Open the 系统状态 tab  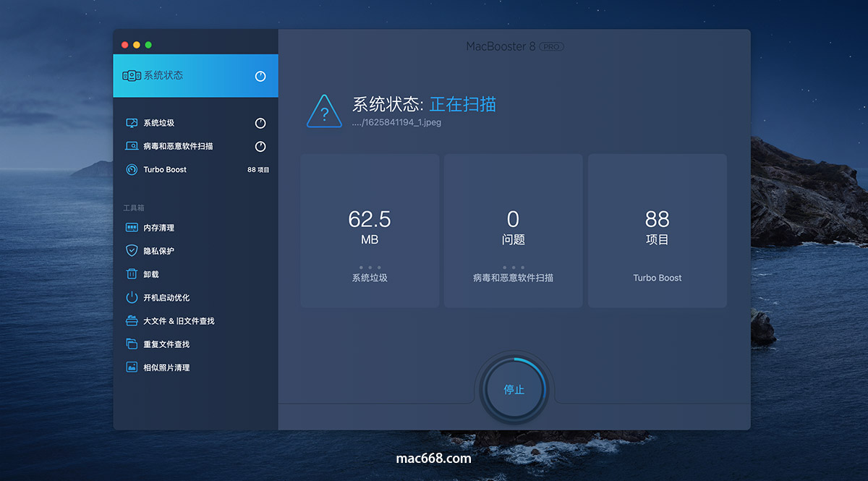[195, 76]
